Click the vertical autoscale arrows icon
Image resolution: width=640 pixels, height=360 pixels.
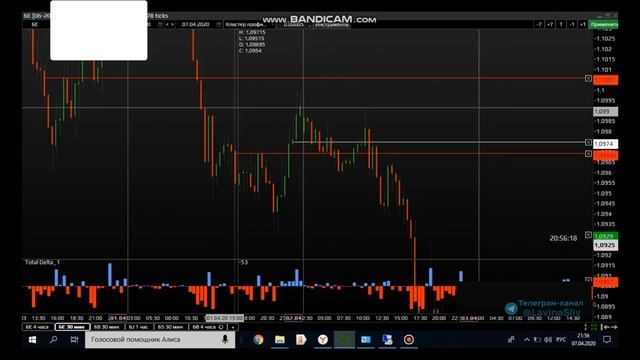(x=585, y=327)
